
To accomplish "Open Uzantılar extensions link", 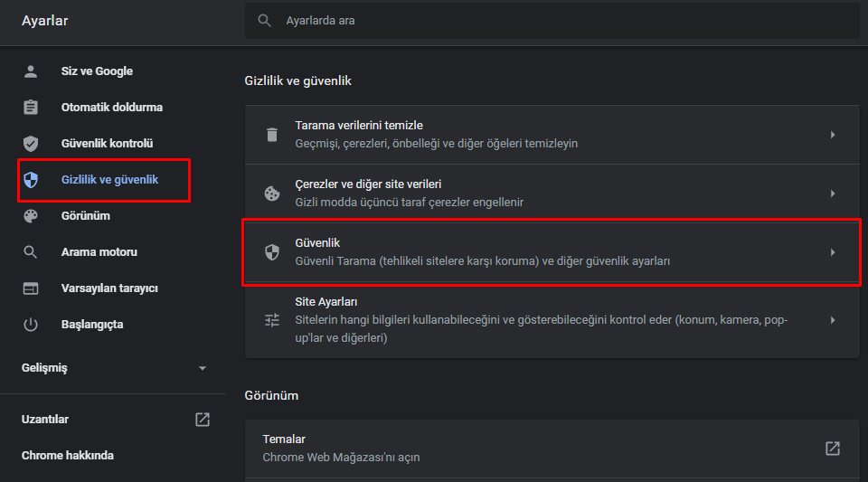I will (45, 420).
